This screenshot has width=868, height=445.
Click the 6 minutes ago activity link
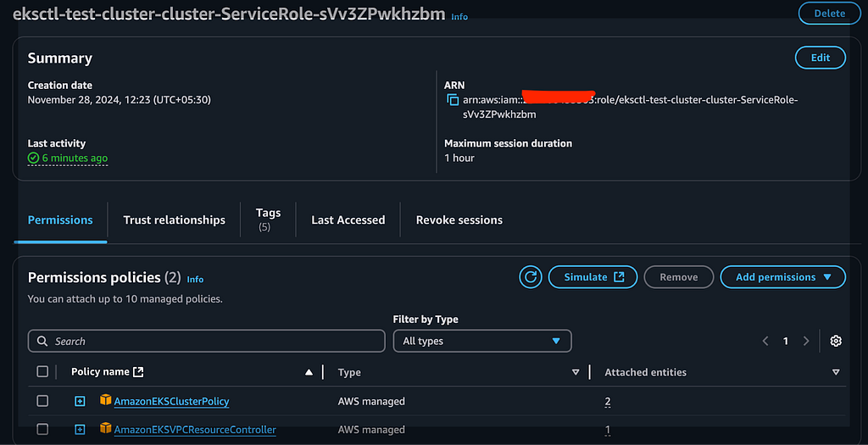[x=75, y=159]
